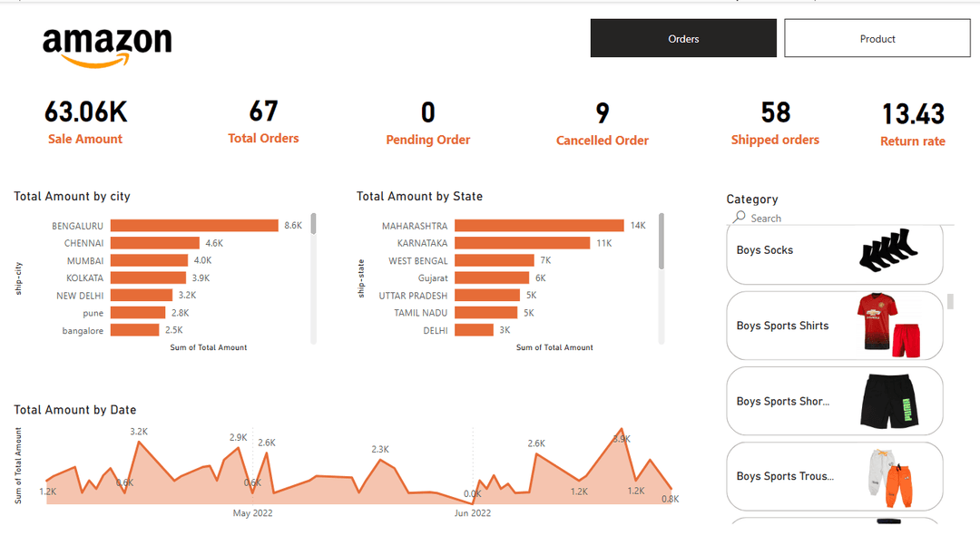Switch to the Orders page
Screen dimensions: 980x555
point(683,38)
